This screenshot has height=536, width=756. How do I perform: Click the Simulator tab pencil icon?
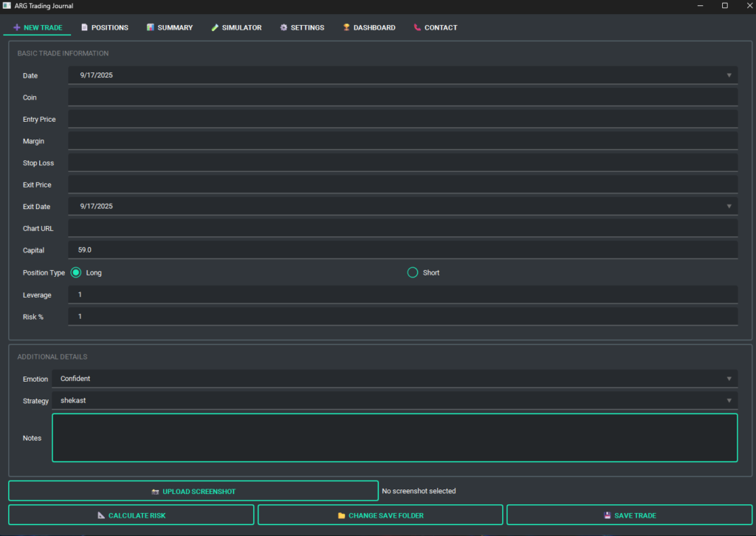(215, 27)
